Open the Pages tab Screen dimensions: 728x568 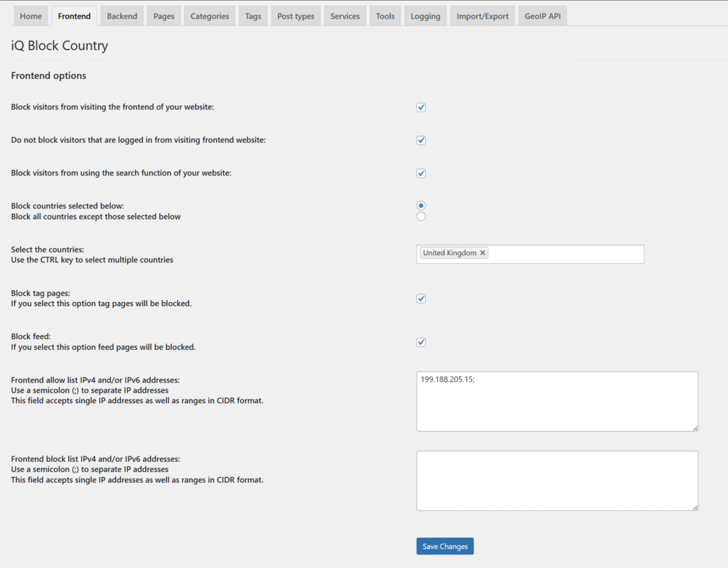pos(164,16)
